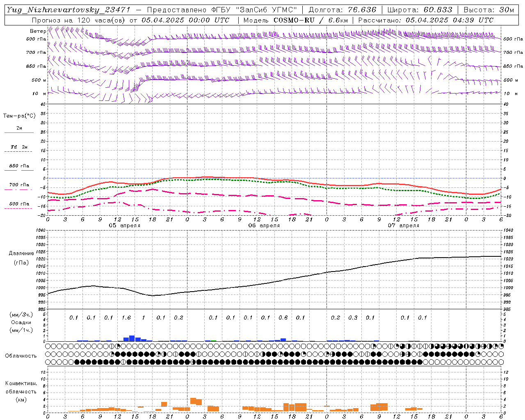Click the (мм/3ч.) precipitation unit label

pos(21,315)
